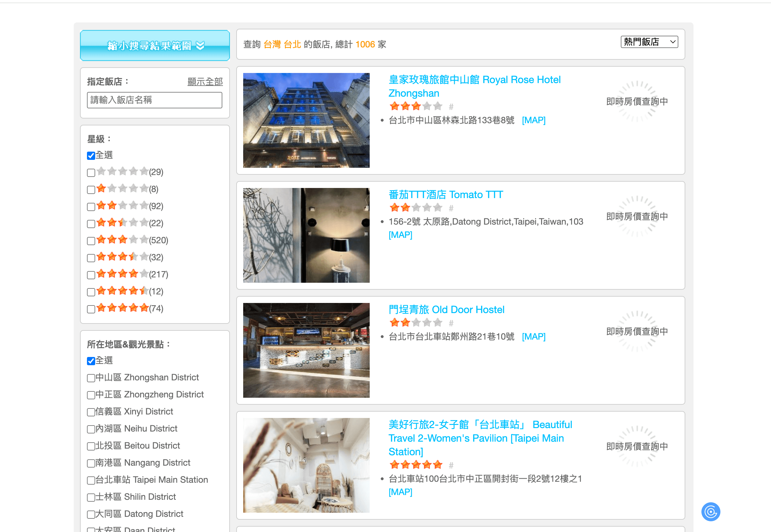Click loading spinner beside Royal Rose Hotel
The height and width of the screenshot is (532, 771).
pyautogui.click(x=637, y=101)
